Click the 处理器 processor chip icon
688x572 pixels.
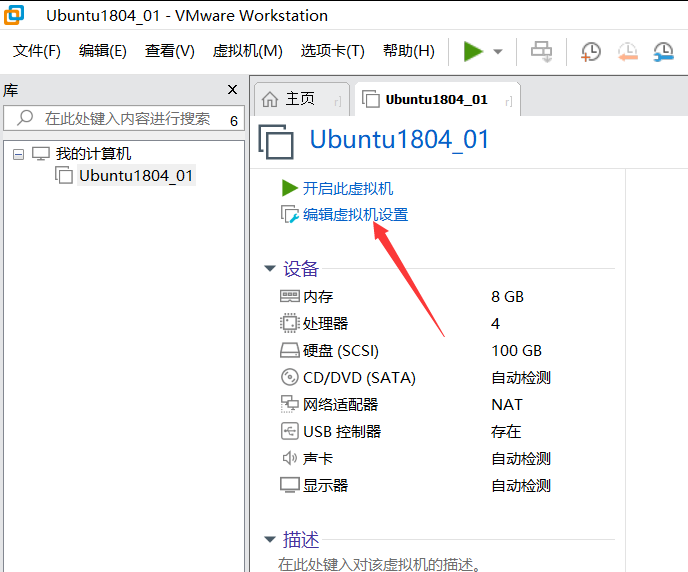coord(290,323)
